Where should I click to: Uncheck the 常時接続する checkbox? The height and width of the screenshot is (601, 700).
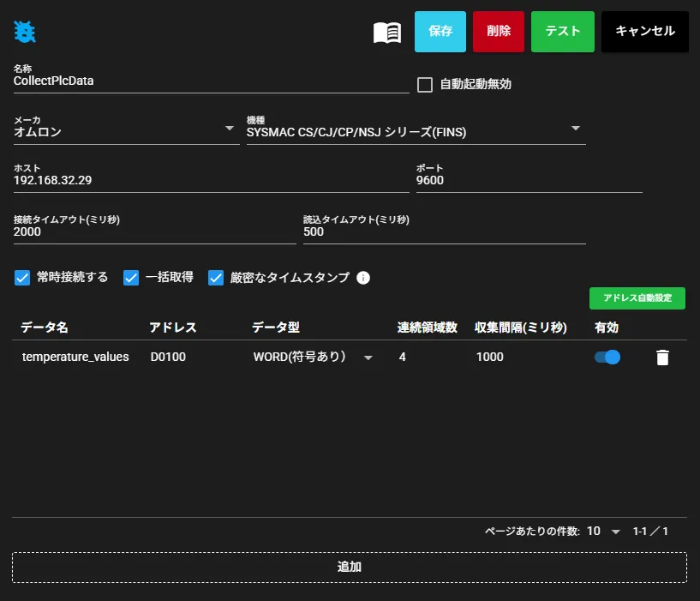[x=22, y=278]
